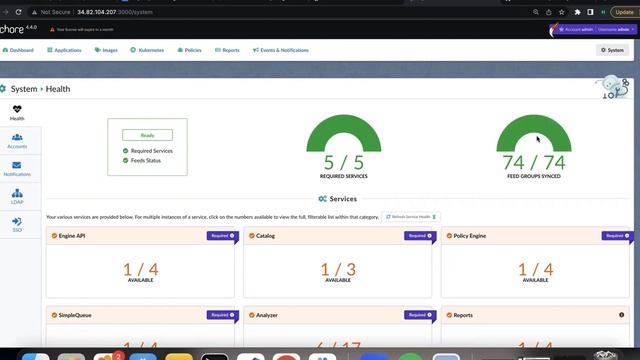The height and width of the screenshot is (360, 640).
Task: Click System in the breadcrumb
Action: coord(24,89)
